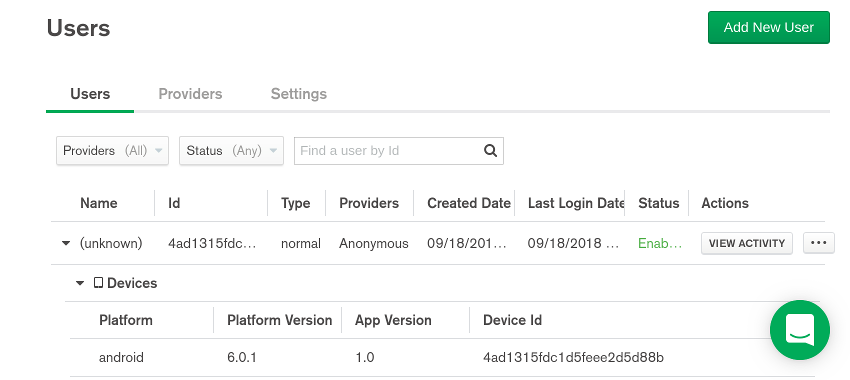Image resolution: width=850 pixels, height=380 pixels.
Task: Open the three-dots actions menu
Action: point(819,243)
